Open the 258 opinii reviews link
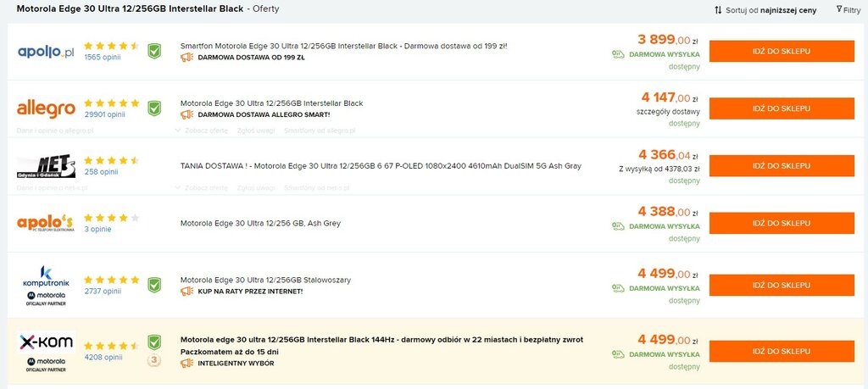The width and height of the screenshot is (868, 389). 101,172
